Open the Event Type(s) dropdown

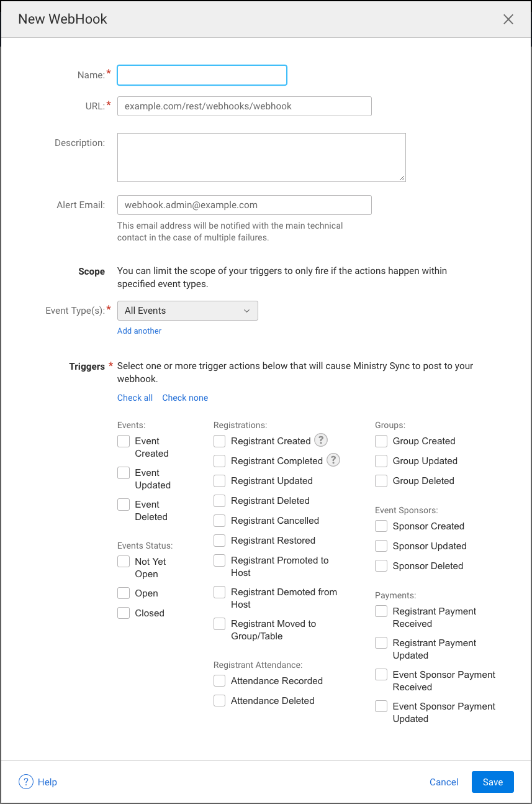tap(187, 311)
